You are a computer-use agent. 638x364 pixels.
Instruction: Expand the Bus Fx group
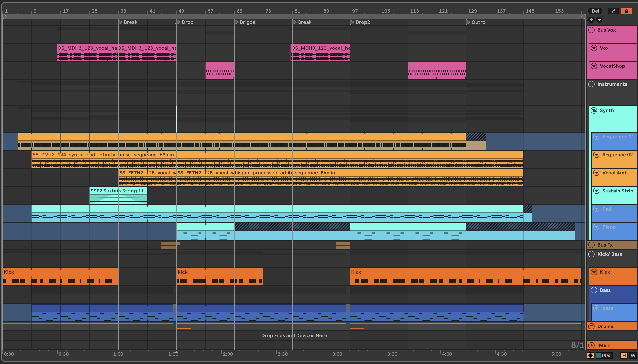(591, 245)
